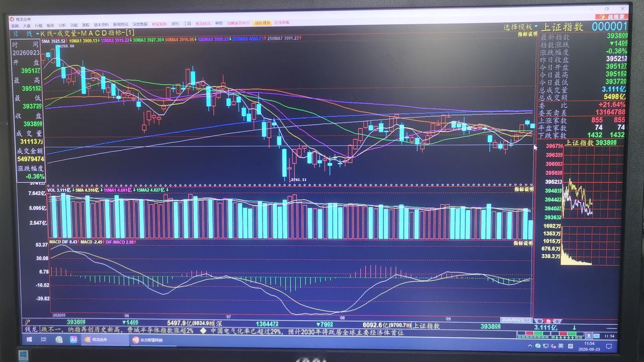
Task: Click the 钱龙 news ticker label
Action: (31, 329)
